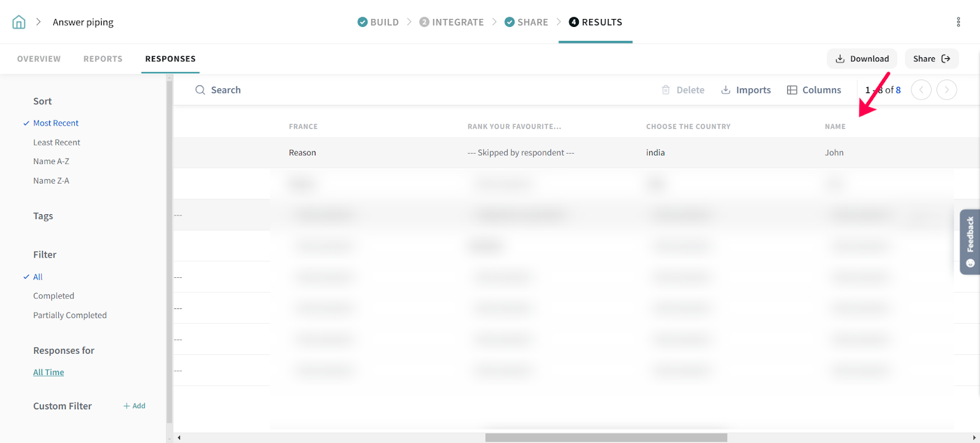
Task: Filter responses by Completed
Action: point(53,296)
